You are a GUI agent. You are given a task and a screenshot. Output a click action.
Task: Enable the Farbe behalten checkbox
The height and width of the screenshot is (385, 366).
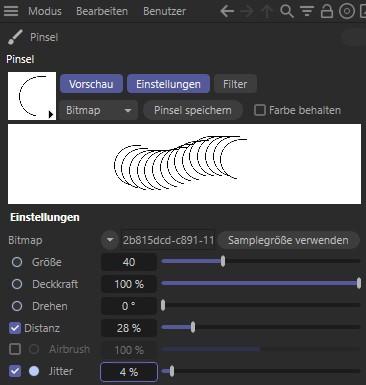tap(260, 110)
